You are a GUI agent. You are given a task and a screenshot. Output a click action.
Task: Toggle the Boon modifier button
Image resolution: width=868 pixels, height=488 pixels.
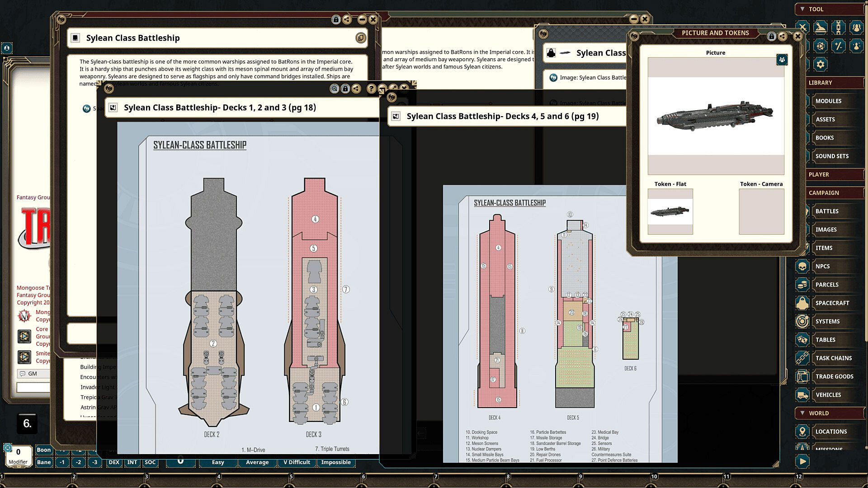[44, 450]
